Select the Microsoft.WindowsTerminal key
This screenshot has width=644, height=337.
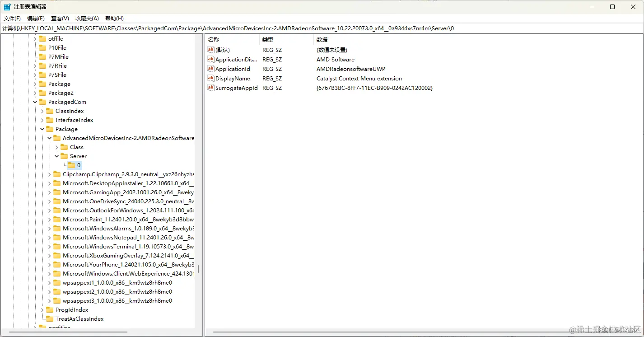point(128,247)
